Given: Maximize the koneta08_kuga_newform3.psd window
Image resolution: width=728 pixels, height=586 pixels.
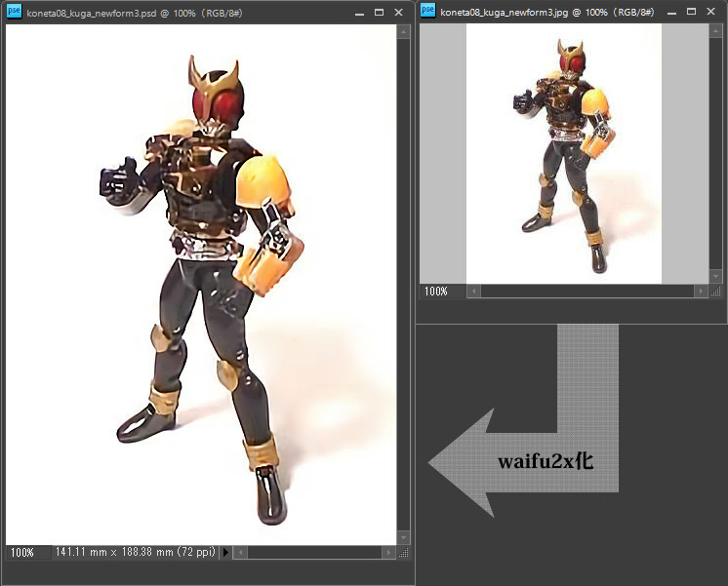Looking at the screenshot, I should tap(379, 13).
